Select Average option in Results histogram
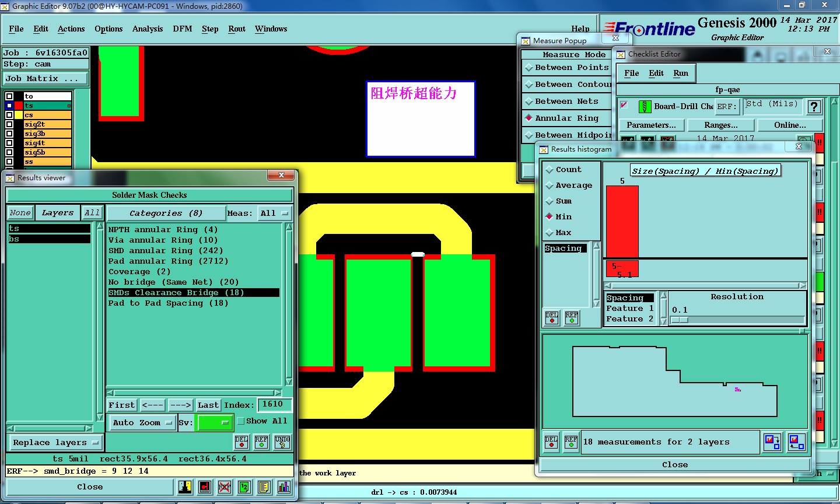This screenshot has height=504, width=840. [x=568, y=185]
